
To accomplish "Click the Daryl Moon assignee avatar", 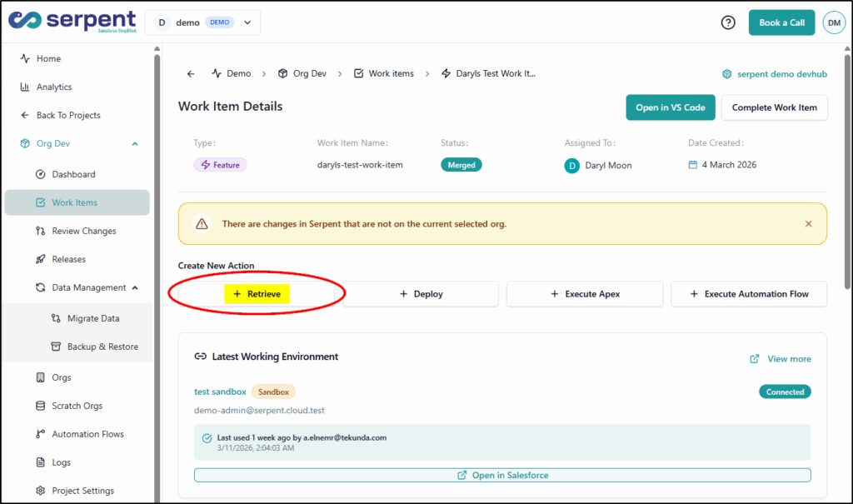I will (572, 166).
